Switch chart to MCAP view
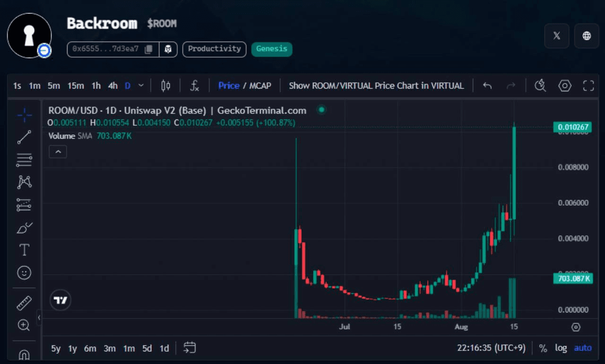 click(x=260, y=86)
